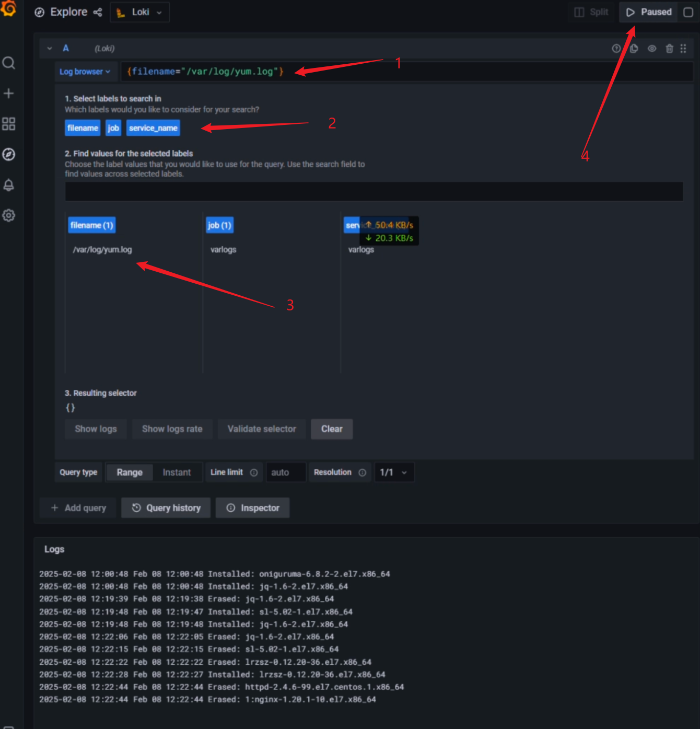Click the Line limit auto input field

[285, 472]
